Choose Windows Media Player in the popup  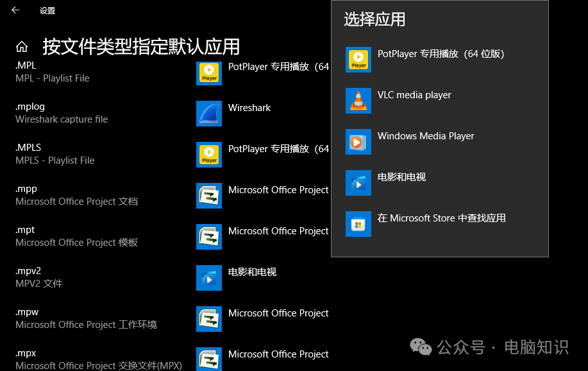pos(426,136)
